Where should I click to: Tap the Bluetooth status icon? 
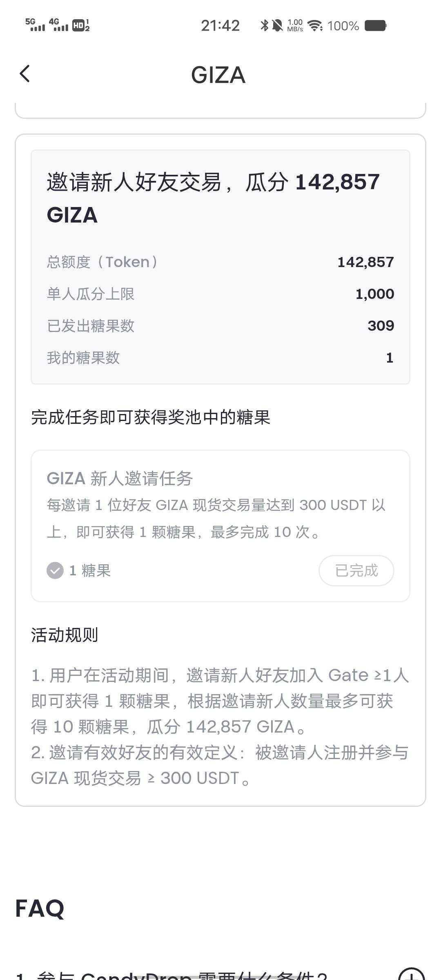point(264,25)
